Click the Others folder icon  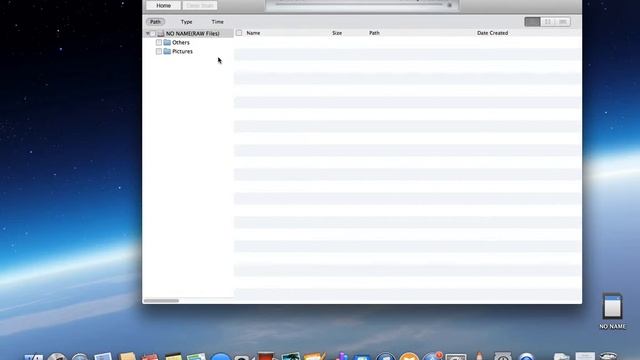[x=167, y=42]
